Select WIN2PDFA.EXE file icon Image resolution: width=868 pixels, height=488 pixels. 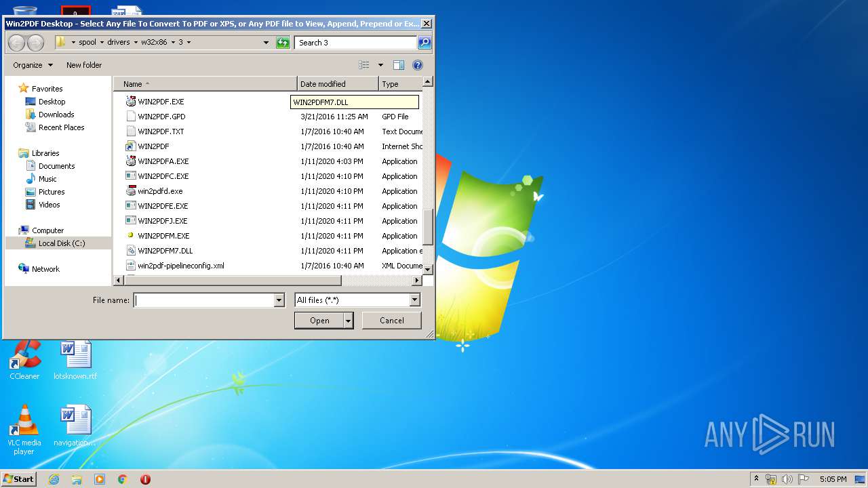pyautogui.click(x=131, y=161)
